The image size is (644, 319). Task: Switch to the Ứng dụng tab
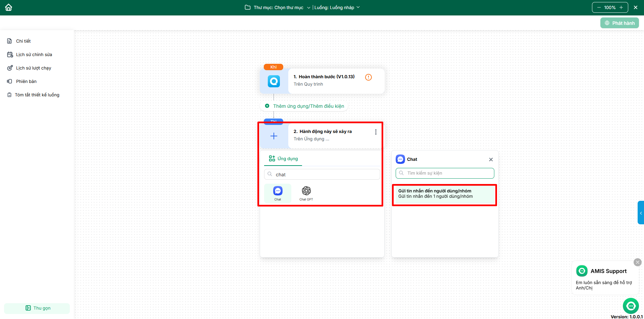pyautogui.click(x=284, y=159)
